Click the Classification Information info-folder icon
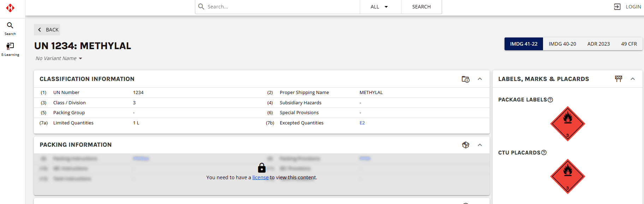The width and height of the screenshot is (644, 204). pos(466,79)
